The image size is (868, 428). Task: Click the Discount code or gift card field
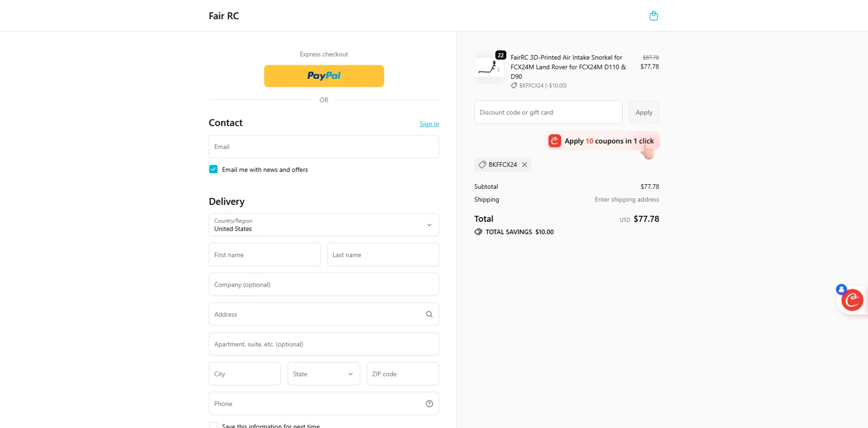pos(548,112)
